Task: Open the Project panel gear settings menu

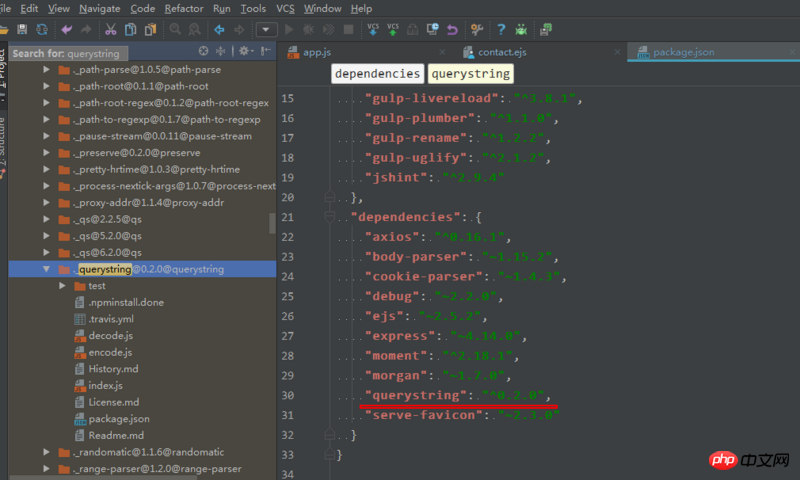Action: (246, 50)
